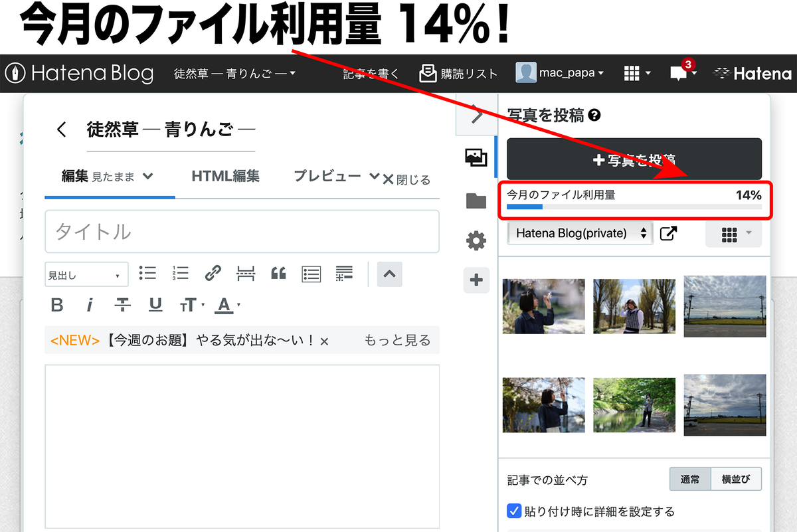This screenshot has height=532, width=797.
Task: Insert table of contents
Action: [311, 274]
